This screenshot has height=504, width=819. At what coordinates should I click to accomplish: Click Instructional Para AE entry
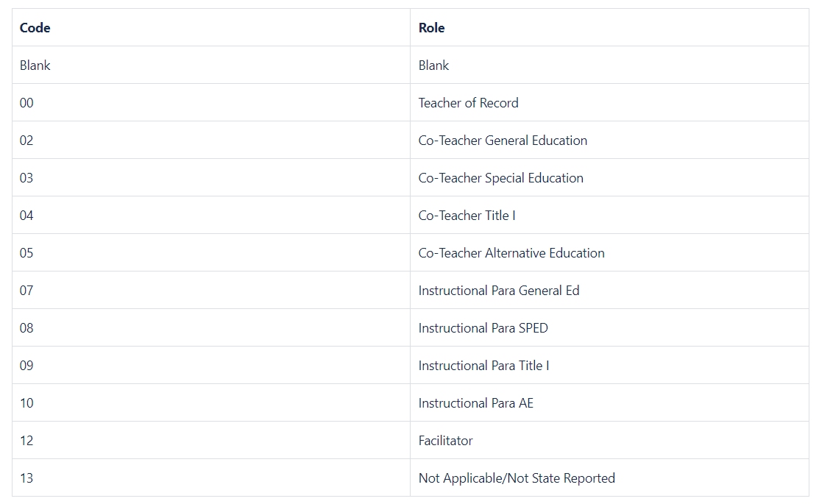tap(476, 403)
